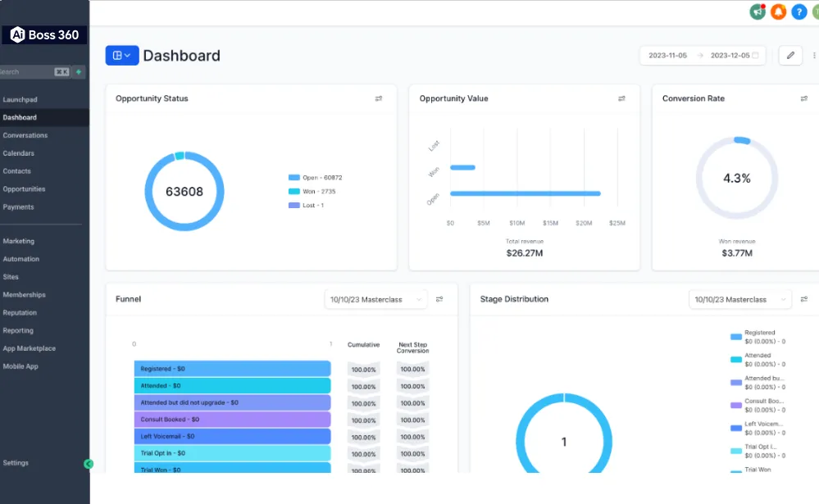Open the dashboard grid layout icon near Dashboard title

[121, 55]
